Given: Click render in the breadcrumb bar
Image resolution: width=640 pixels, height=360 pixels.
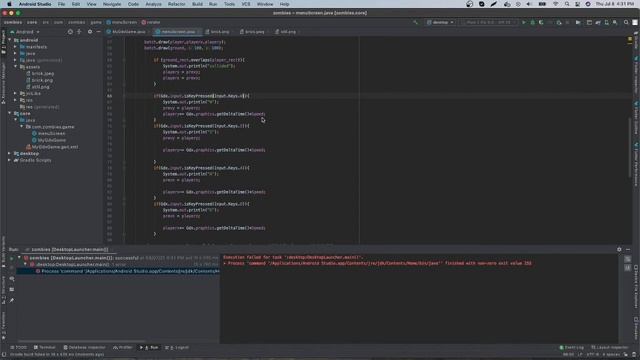Looking at the screenshot, I should pos(151,22).
